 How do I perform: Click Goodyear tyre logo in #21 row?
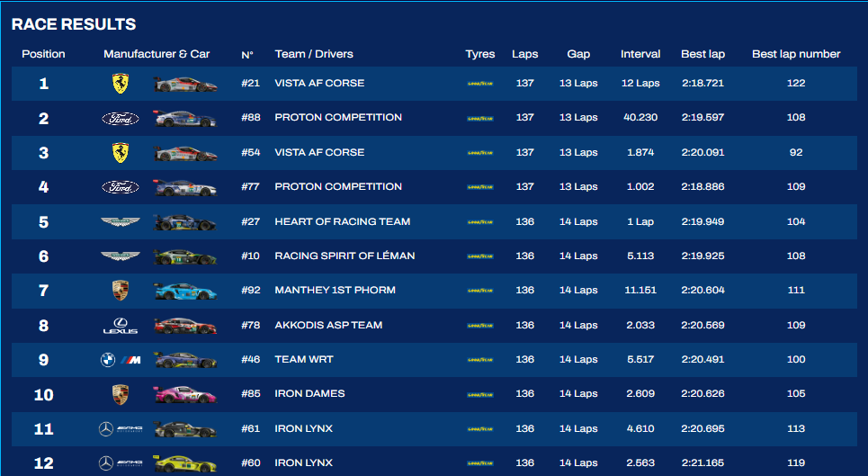tap(480, 84)
